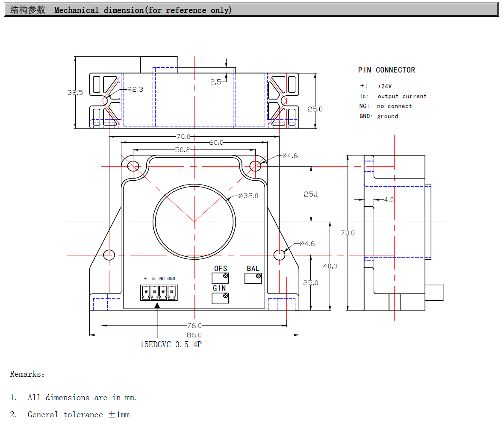The image size is (504, 425).
Task: Click the 'output current' pin description
Action: pos(402,97)
